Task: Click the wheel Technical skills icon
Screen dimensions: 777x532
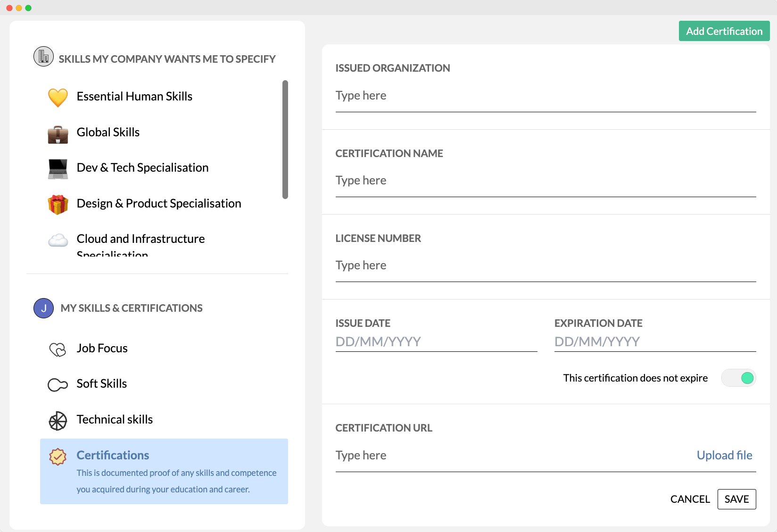Action: pyautogui.click(x=58, y=421)
